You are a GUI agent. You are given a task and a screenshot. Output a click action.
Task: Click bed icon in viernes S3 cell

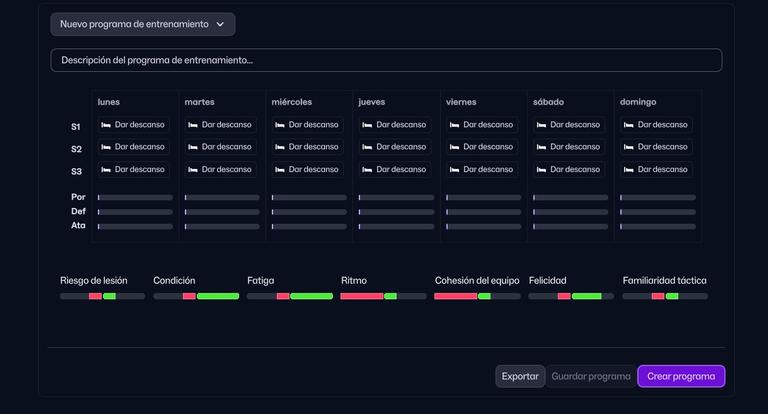454,170
